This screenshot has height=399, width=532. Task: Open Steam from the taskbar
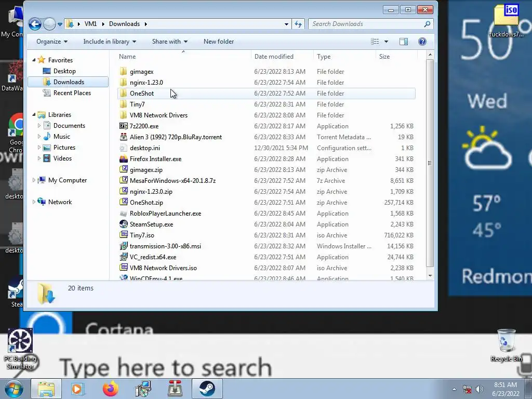(207, 389)
